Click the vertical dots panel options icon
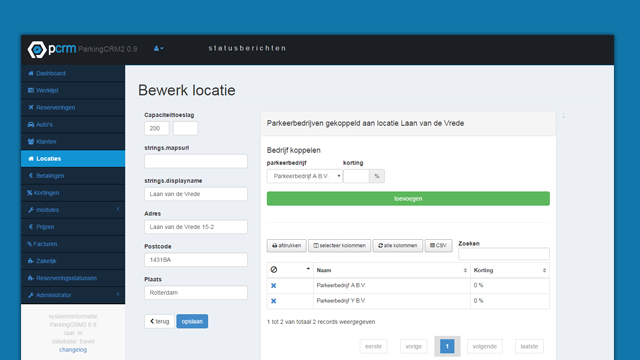This screenshot has height=360, width=640. 563,116
